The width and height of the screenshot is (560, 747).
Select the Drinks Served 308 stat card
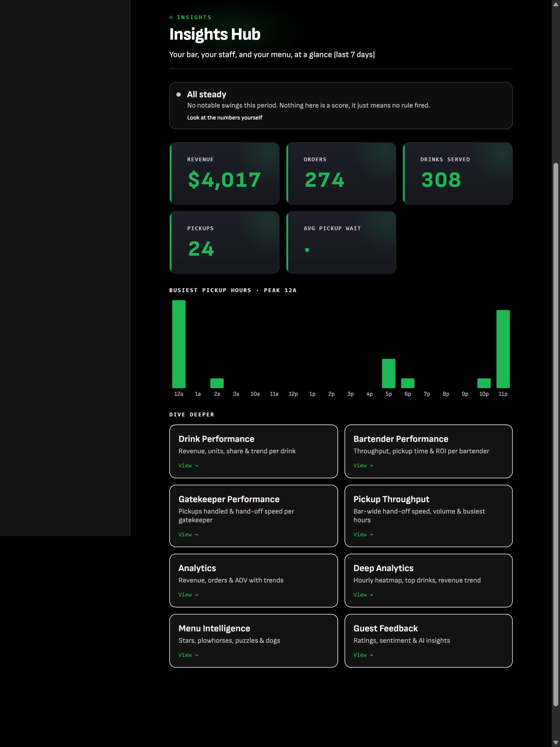(458, 173)
